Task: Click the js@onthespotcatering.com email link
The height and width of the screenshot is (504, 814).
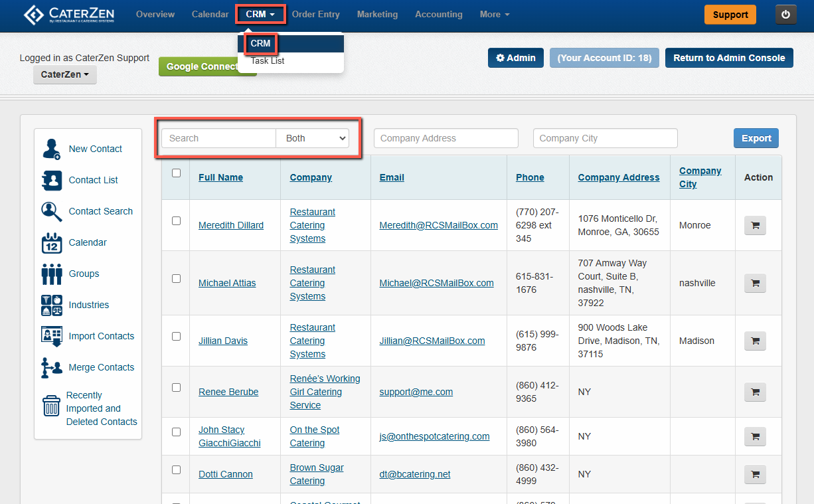Action: (x=435, y=436)
